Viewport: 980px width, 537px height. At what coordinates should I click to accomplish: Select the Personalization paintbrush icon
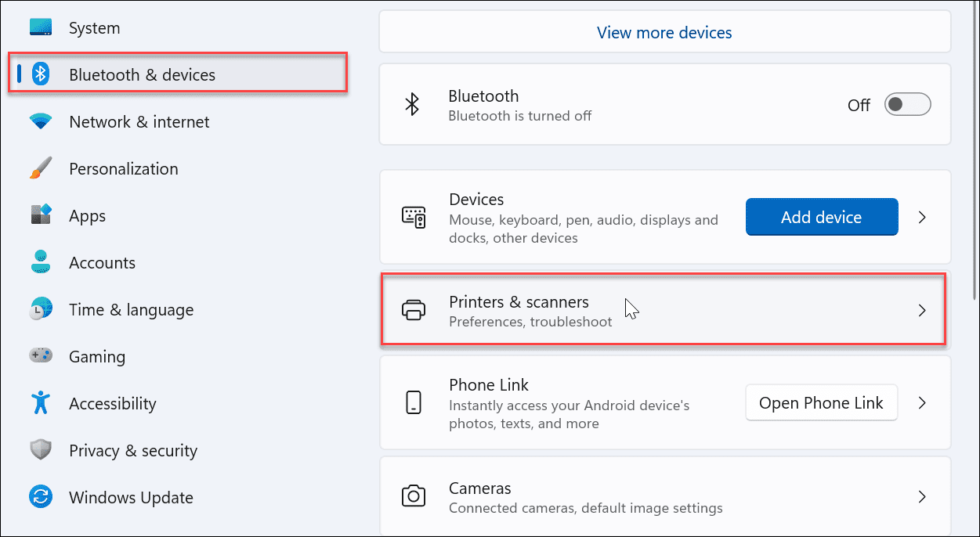[x=41, y=169]
